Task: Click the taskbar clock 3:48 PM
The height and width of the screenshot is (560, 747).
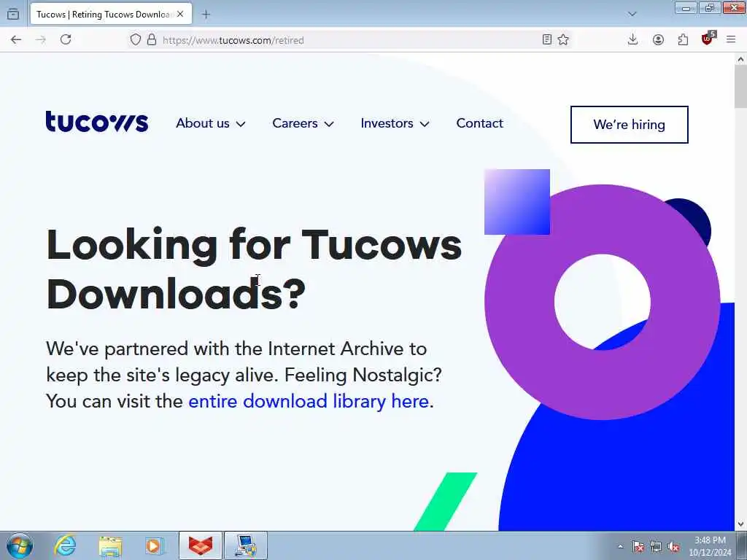Action: click(x=710, y=546)
